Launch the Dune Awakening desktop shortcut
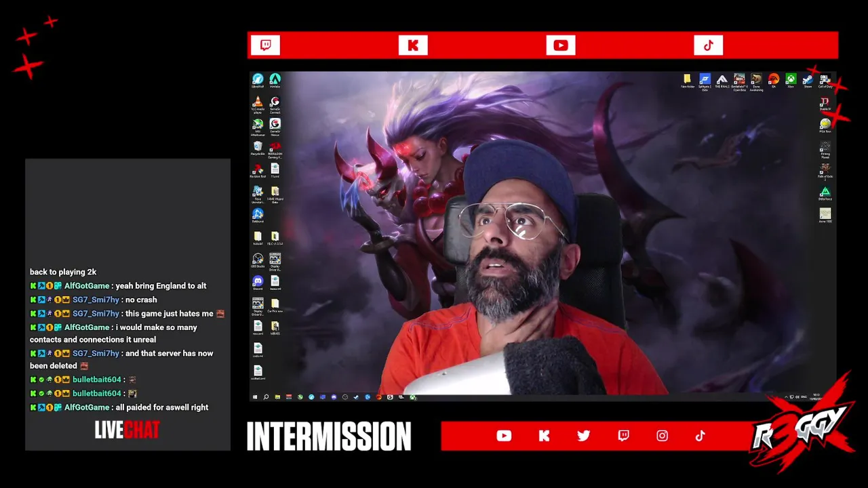 coord(756,82)
